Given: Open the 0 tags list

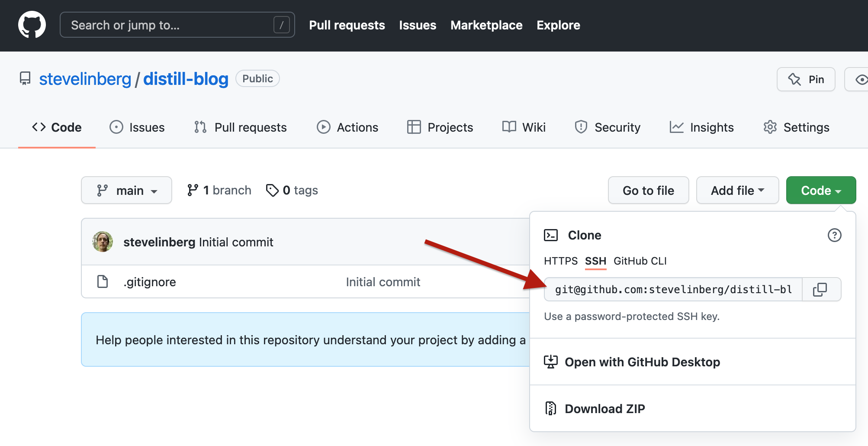Looking at the screenshot, I should tap(292, 190).
